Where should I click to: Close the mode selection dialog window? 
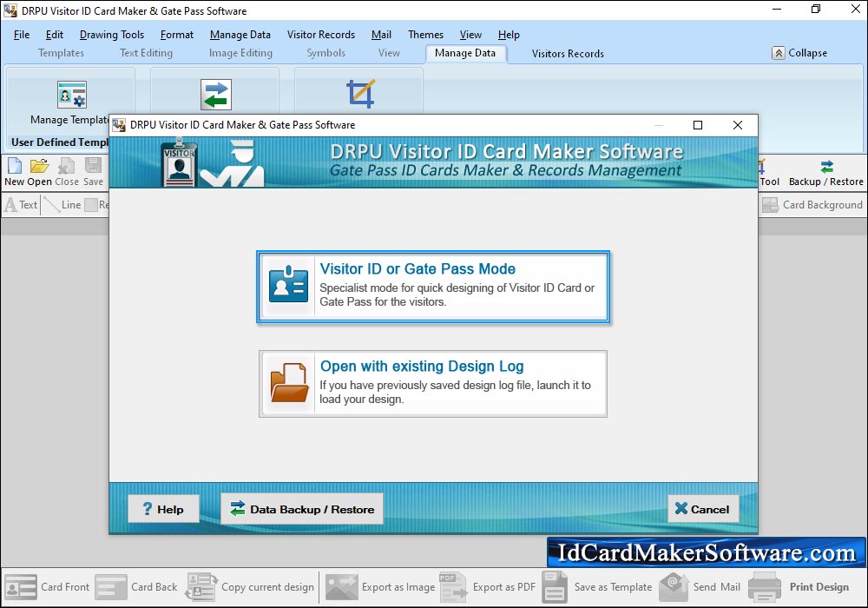[738, 125]
